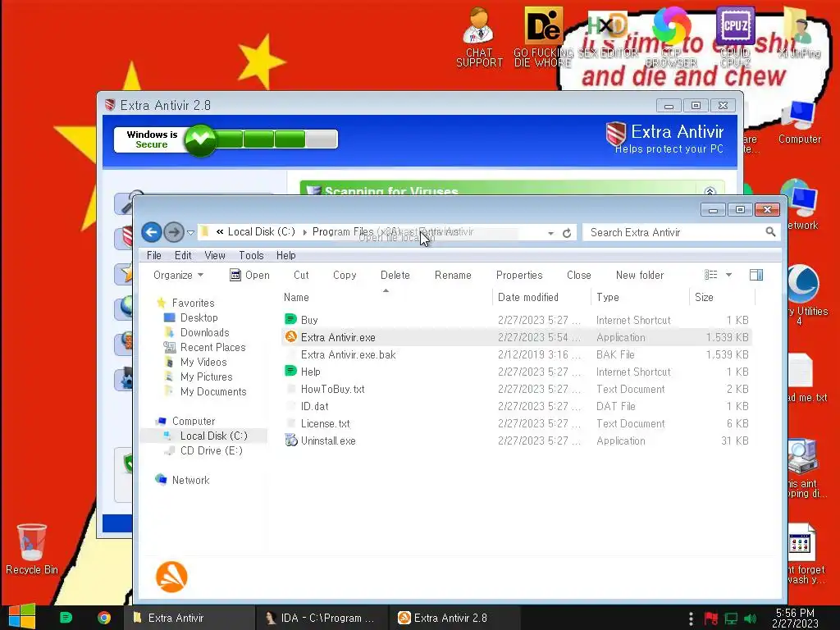
Task: Open the CHAT SUPPORT desktop icon
Action: [x=479, y=38]
